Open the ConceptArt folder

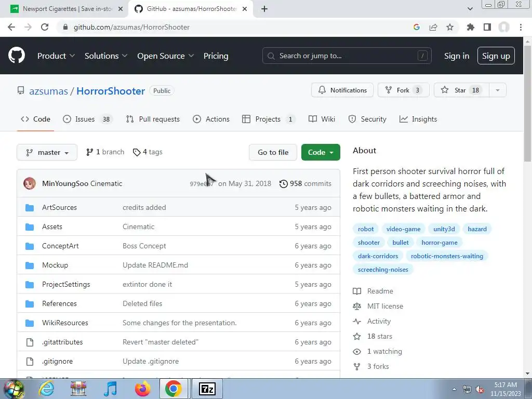(x=60, y=246)
